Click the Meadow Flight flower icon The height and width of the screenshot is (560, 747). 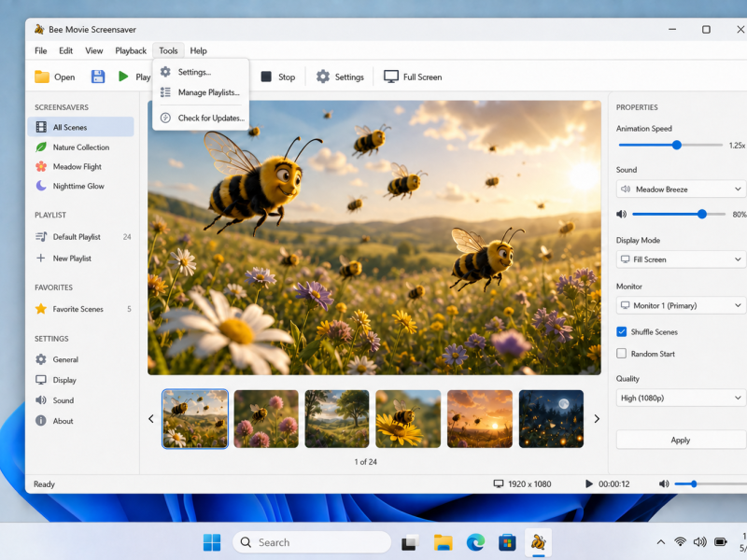[x=41, y=167]
